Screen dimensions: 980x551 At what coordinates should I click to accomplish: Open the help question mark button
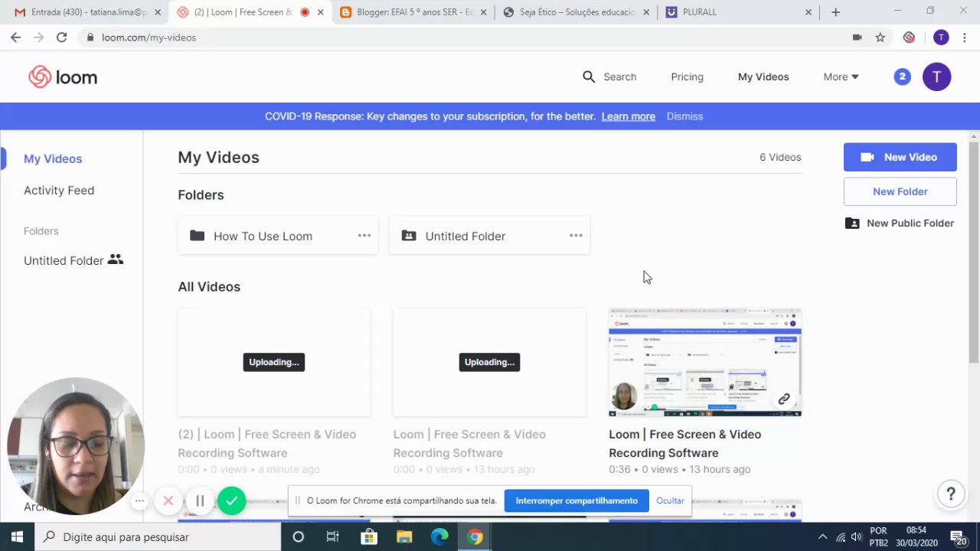click(x=951, y=494)
